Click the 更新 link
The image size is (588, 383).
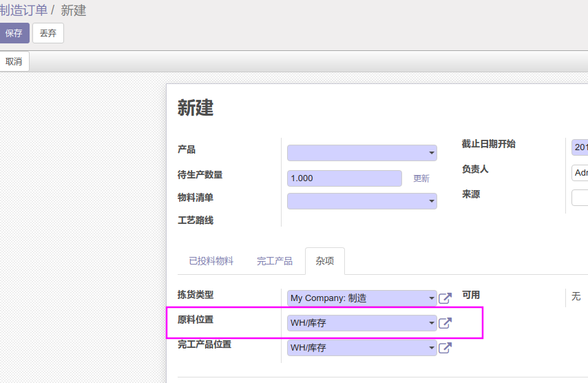coord(421,178)
